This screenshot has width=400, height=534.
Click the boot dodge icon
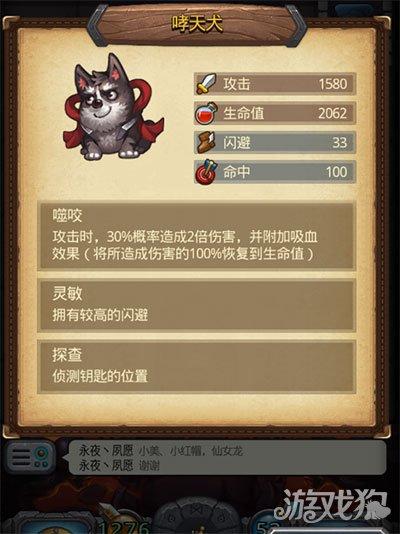[206, 142]
